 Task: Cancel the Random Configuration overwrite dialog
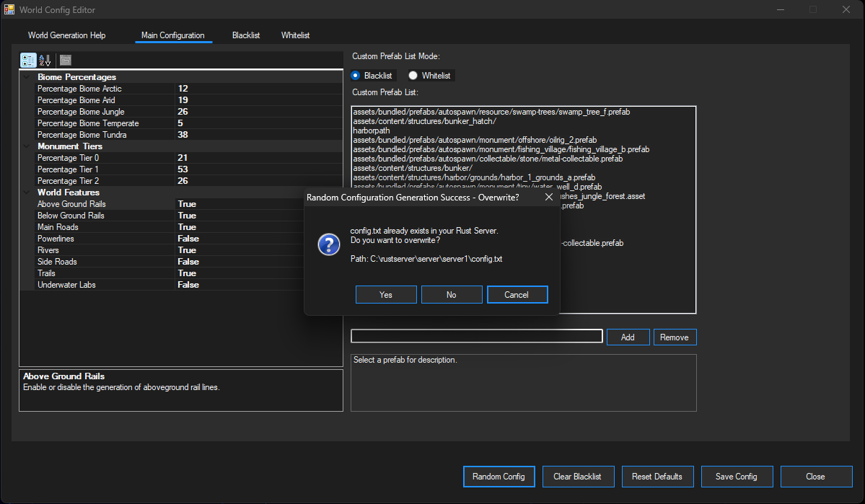pos(517,294)
